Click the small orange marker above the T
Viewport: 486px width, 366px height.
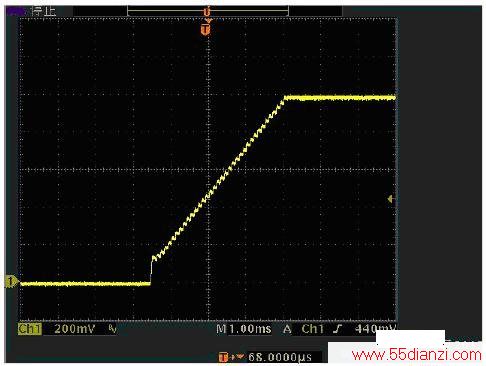pyautogui.click(x=207, y=13)
